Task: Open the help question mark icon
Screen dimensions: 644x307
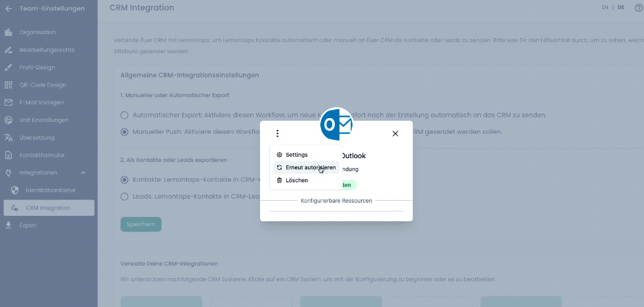Action: [639, 8]
